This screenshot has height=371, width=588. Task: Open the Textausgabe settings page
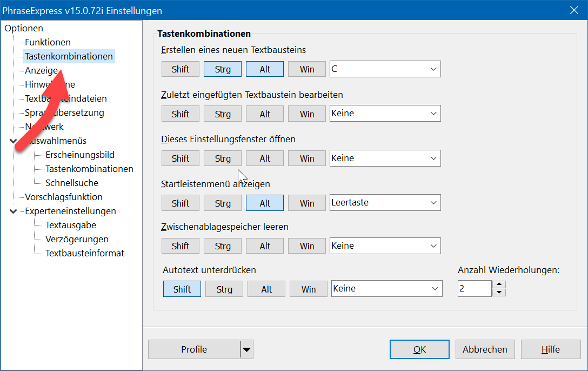click(70, 225)
